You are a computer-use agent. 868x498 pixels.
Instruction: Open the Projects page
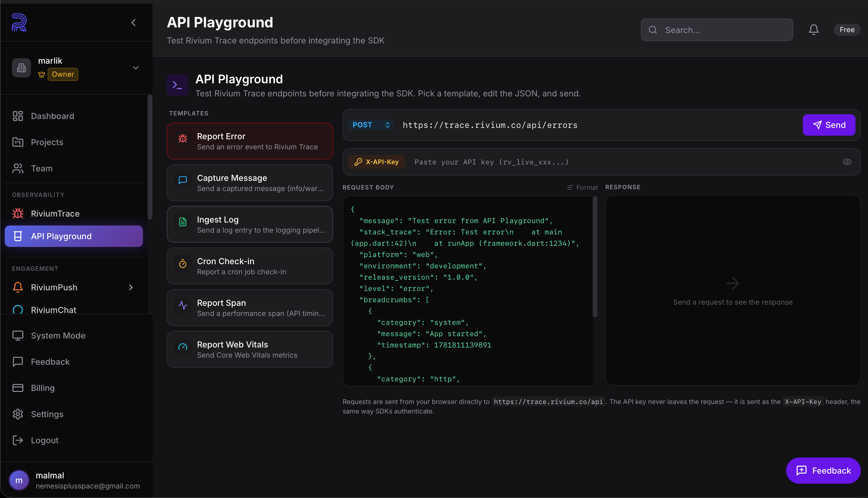point(74,142)
